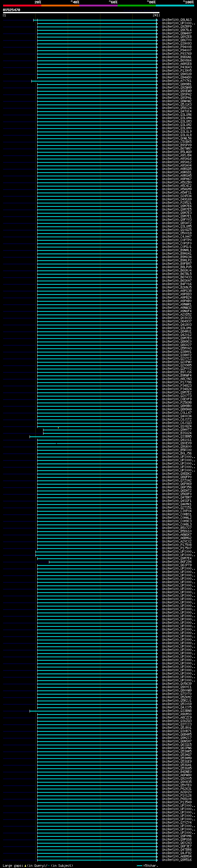Screen dimensions: 197x868
Task: Select hit label UniRef100_B5X727
Action: tap(177, 528)
